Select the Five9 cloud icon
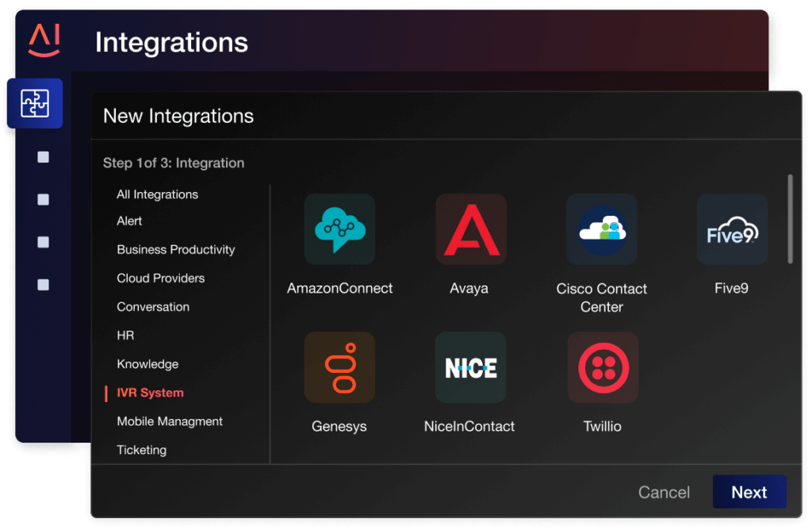Screen dimensions: 812x530 click(x=732, y=229)
